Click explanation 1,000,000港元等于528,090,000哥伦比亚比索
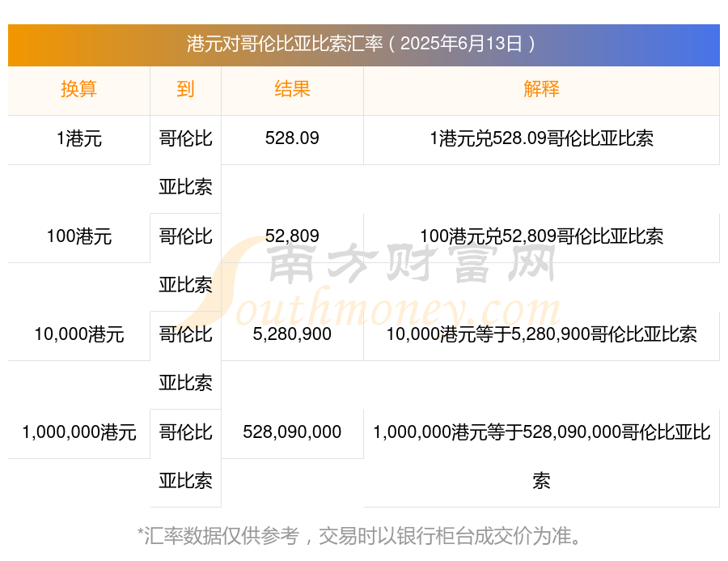This screenshot has width=728, height=561. 541,457
